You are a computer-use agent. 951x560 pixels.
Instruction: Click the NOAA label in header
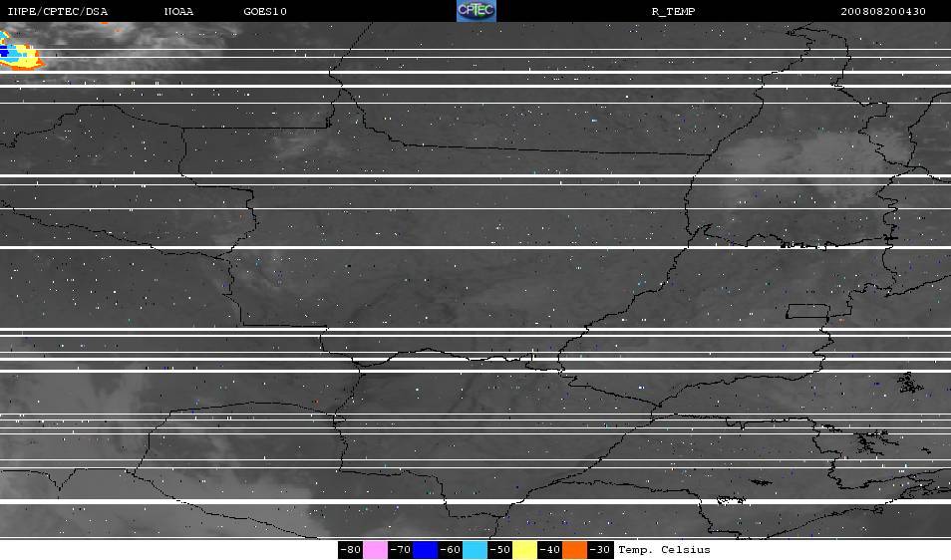tap(178, 11)
